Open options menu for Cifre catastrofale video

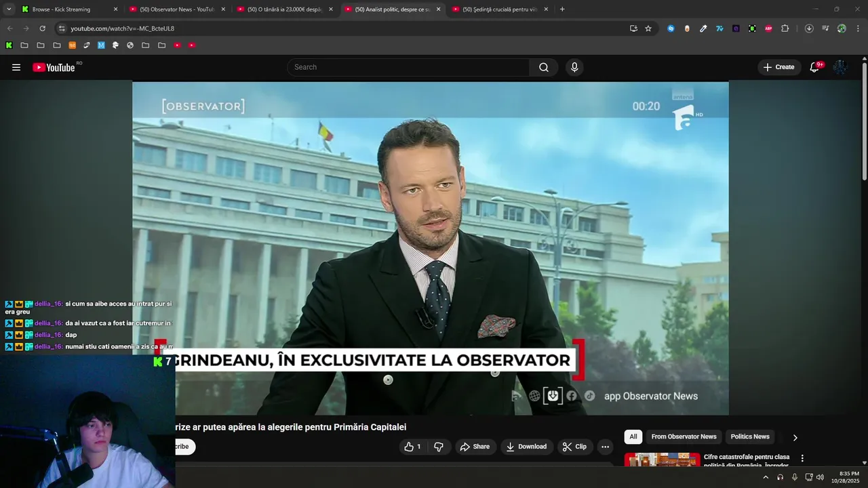(x=802, y=459)
